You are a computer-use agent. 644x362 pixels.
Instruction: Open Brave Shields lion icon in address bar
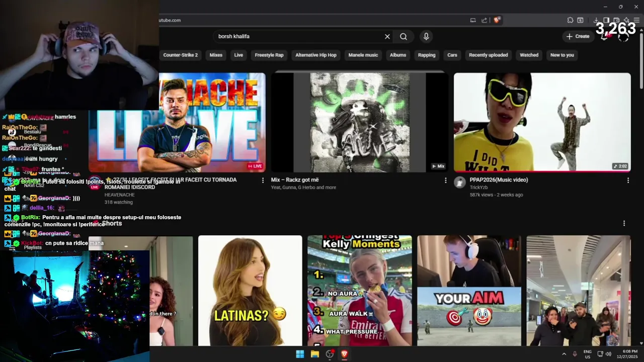coord(497,20)
